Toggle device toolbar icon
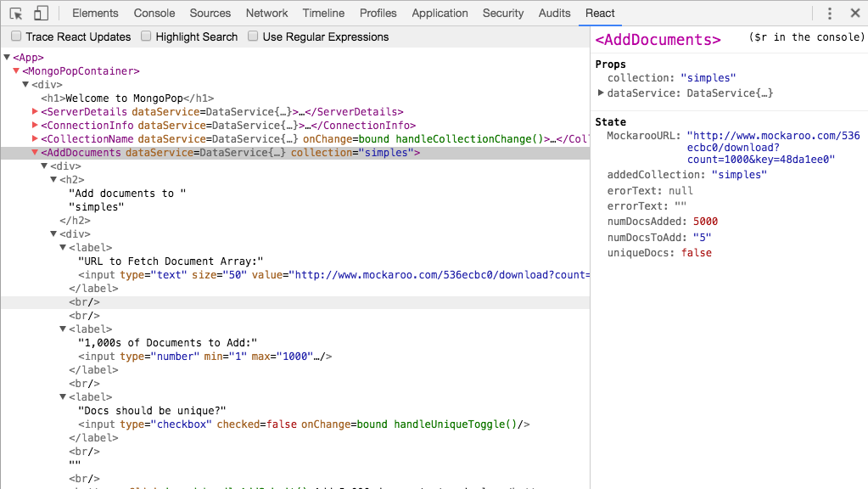 (x=41, y=14)
